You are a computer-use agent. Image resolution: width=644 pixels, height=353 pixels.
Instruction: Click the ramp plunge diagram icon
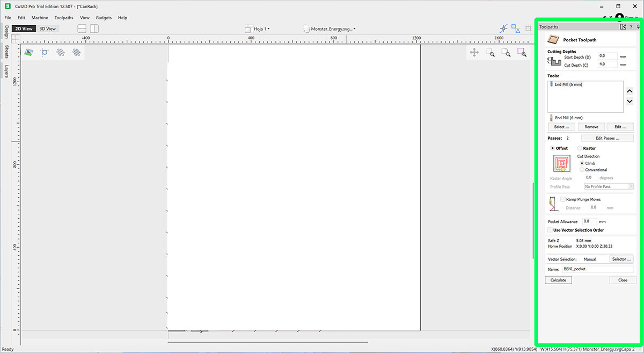pyautogui.click(x=553, y=204)
